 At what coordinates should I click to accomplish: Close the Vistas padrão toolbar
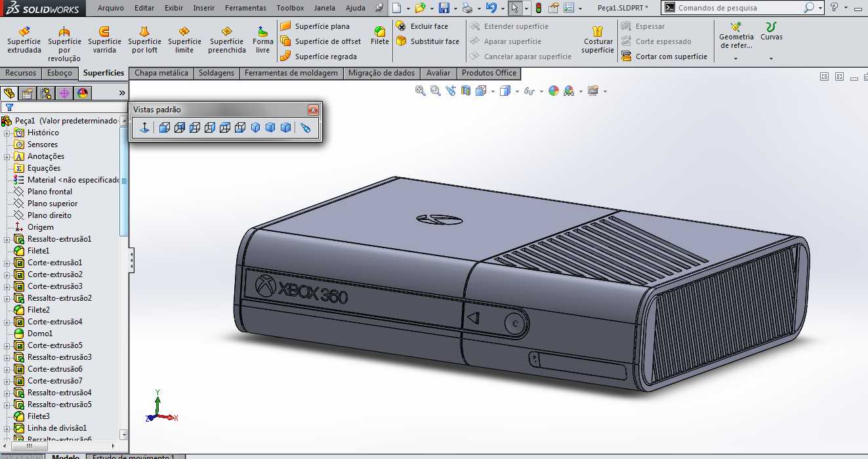click(314, 110)
